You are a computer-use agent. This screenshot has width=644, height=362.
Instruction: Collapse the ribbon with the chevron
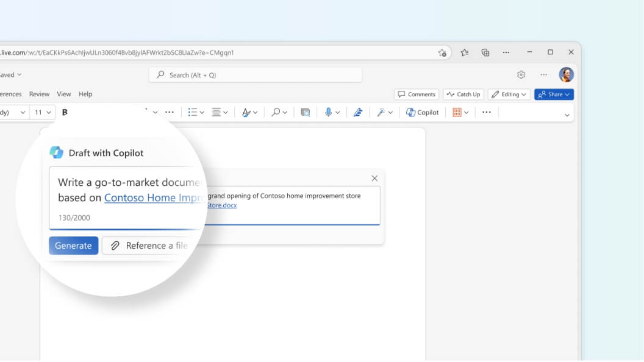tap(567, 115)
